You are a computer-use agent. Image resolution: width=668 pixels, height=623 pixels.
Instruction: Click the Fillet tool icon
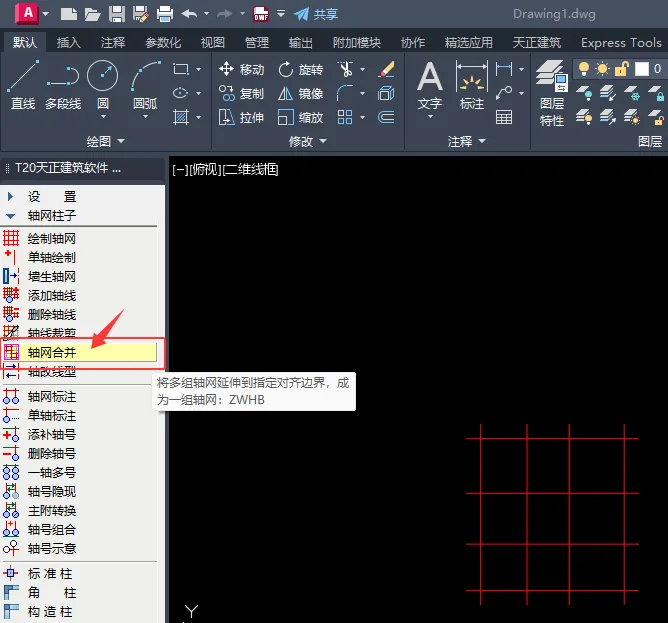(x=345, y=93)
